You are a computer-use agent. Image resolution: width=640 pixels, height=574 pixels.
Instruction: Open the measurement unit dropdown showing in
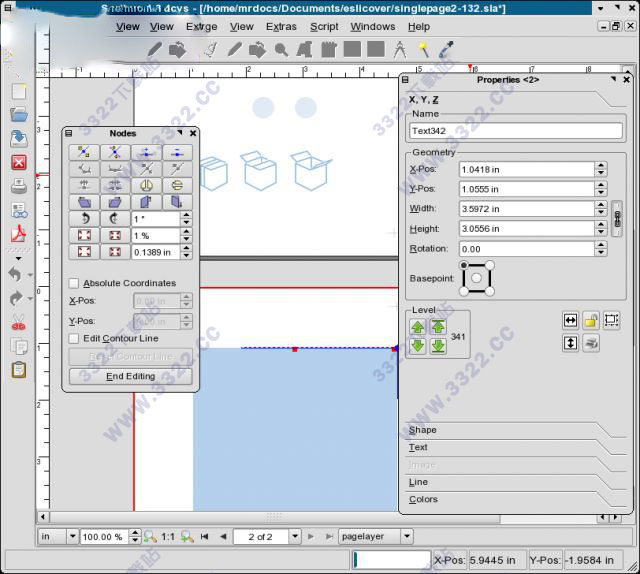point(57,536)
